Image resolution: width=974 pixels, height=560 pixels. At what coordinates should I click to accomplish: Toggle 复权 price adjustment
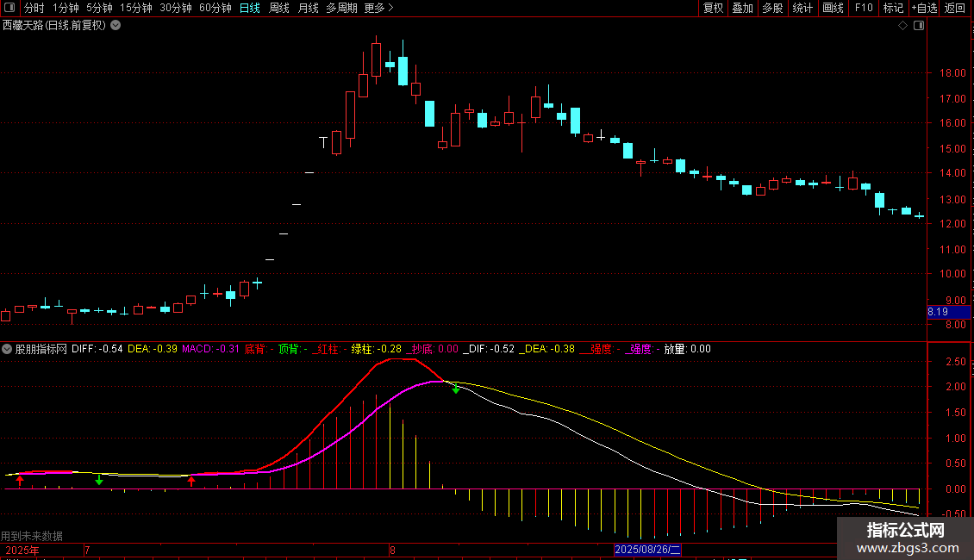(713, 8)
